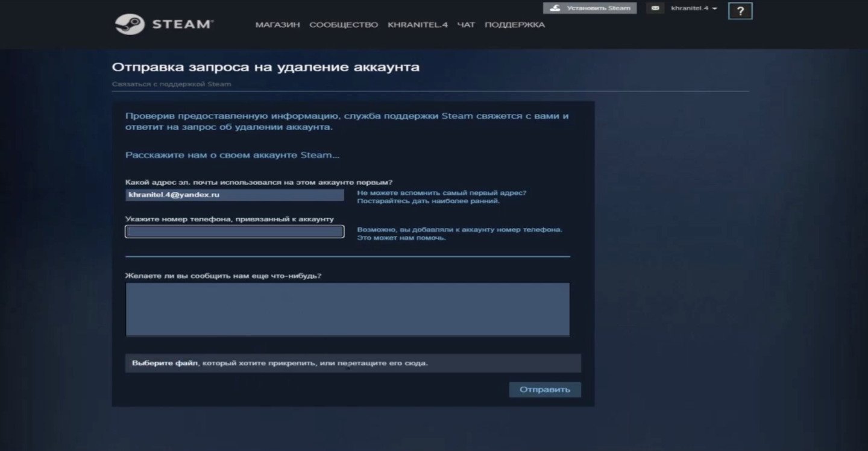Click the Отправить submit button
The image size is (868, 451).
point(545,389)
